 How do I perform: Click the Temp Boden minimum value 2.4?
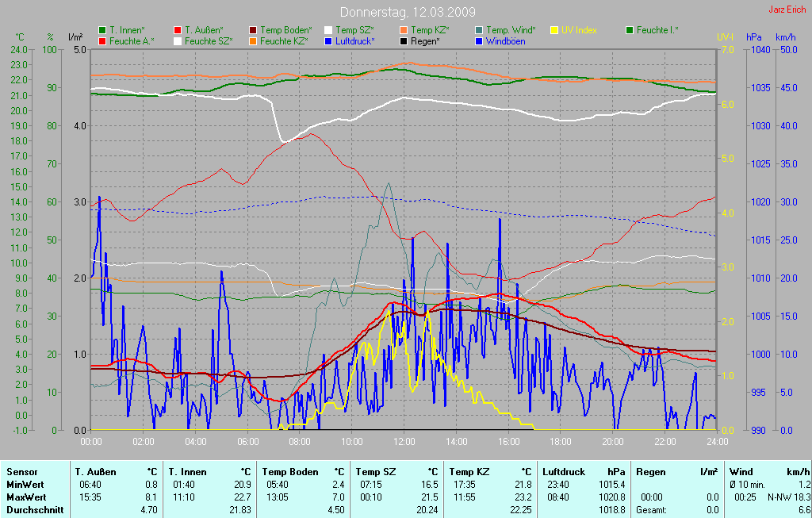pyautogui.click(x=338, y=485)
